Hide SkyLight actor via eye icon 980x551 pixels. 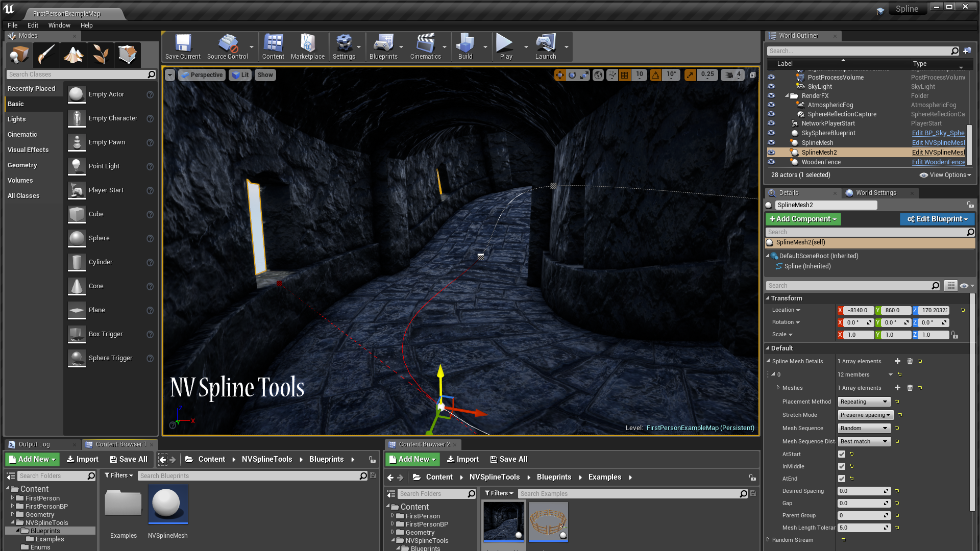click(x=771, y=87)
